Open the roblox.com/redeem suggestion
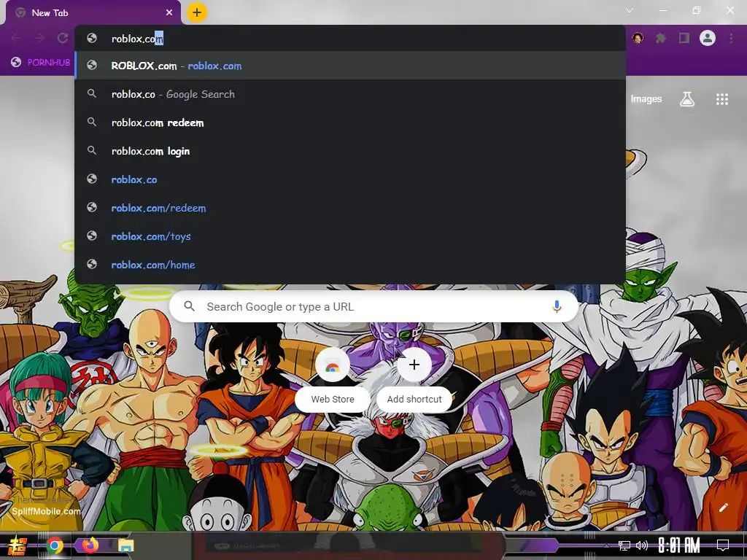747x560 pixels. (x=350, y=208)
